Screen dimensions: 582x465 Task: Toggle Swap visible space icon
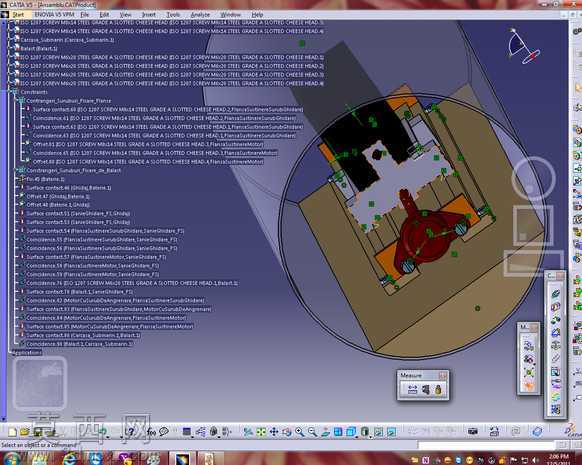pos(391,432)
